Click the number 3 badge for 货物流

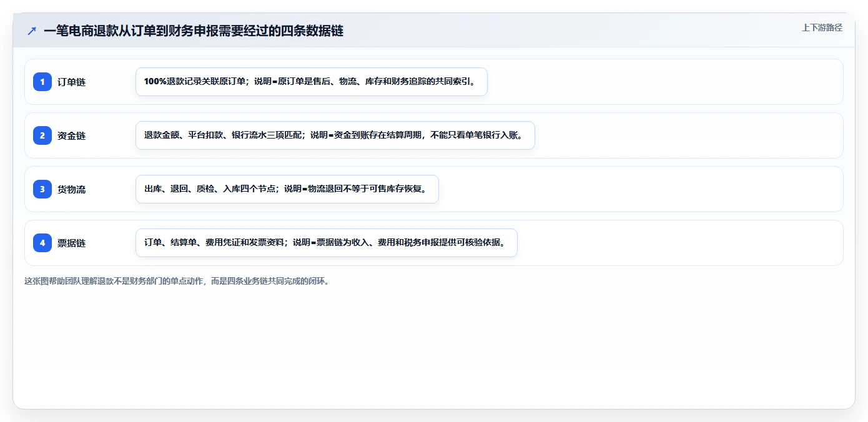[42, 189]
